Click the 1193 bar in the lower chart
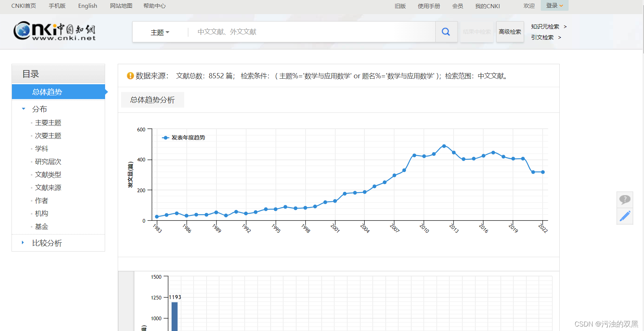The image size is (644, 331). (175, 317)
